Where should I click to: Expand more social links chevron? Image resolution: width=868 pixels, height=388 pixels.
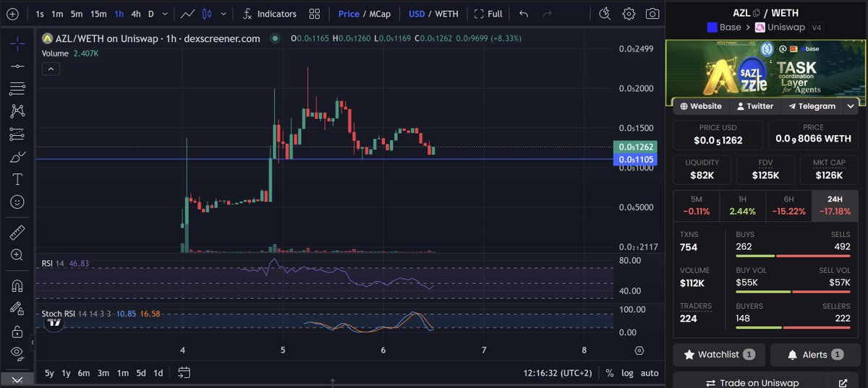point(851,106)
